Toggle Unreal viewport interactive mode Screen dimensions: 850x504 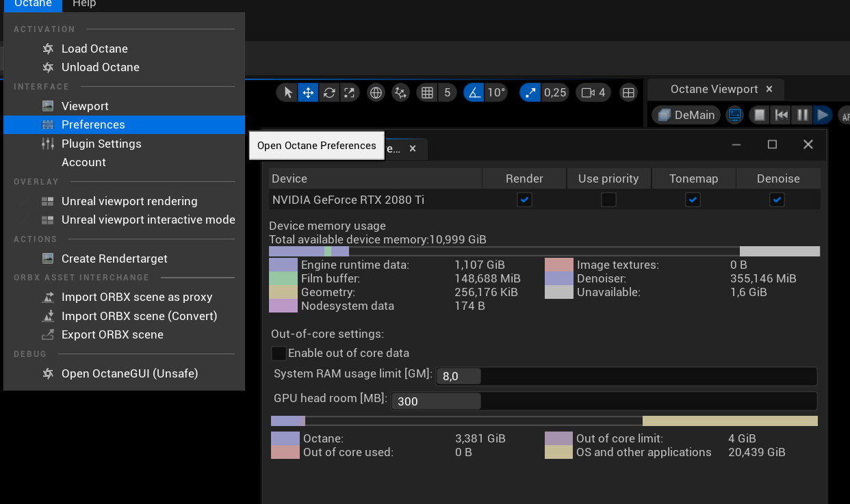pyautogui.click(x=149, y=220)
